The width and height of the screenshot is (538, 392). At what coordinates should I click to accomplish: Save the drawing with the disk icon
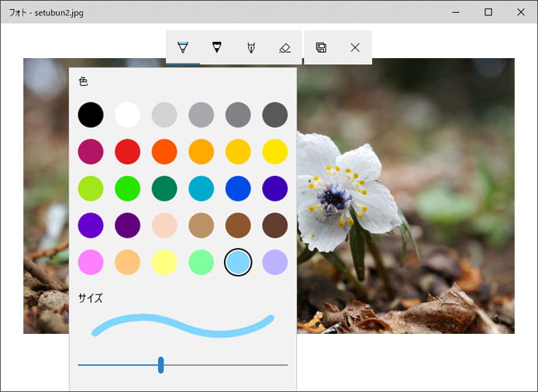click(321, 47)
